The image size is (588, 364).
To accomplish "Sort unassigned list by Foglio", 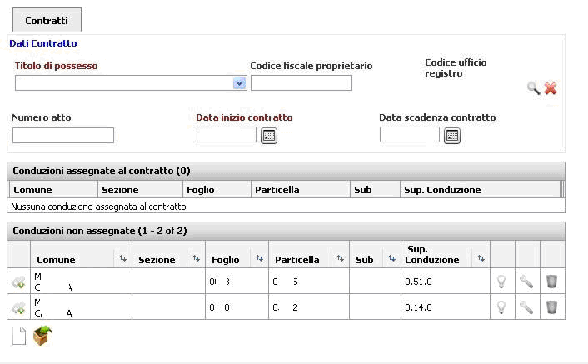I will pos(259,258).
